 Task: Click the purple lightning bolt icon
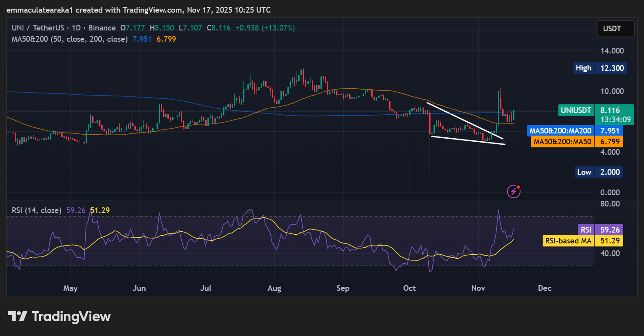coord(514,191)
